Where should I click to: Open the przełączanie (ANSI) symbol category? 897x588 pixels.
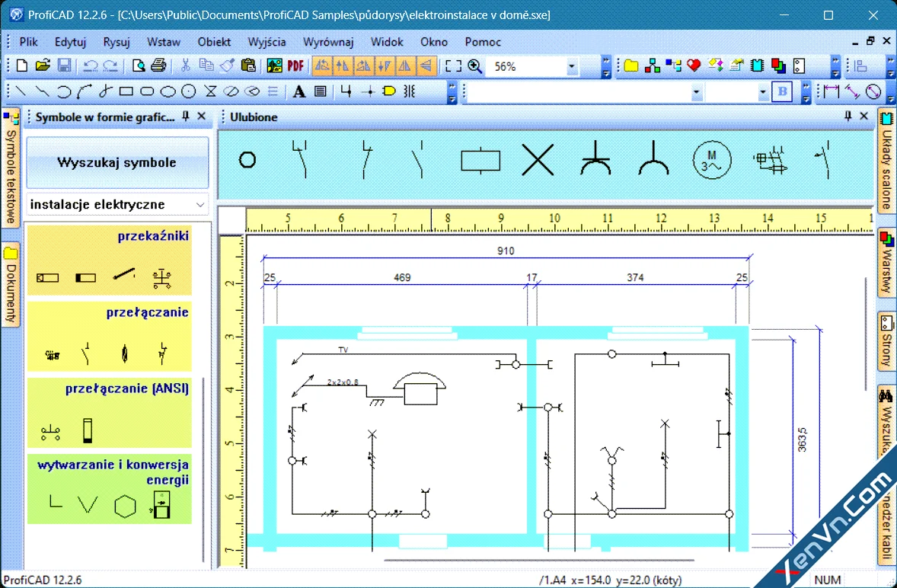(110, 412)
